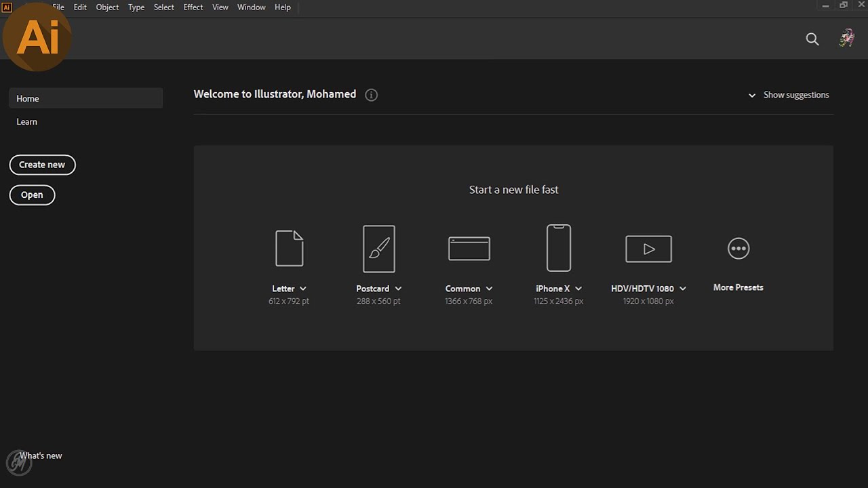The height and width of the screenshot is (488, 868).
Task: Click the More Presets label
Action: tap(738, 287)
